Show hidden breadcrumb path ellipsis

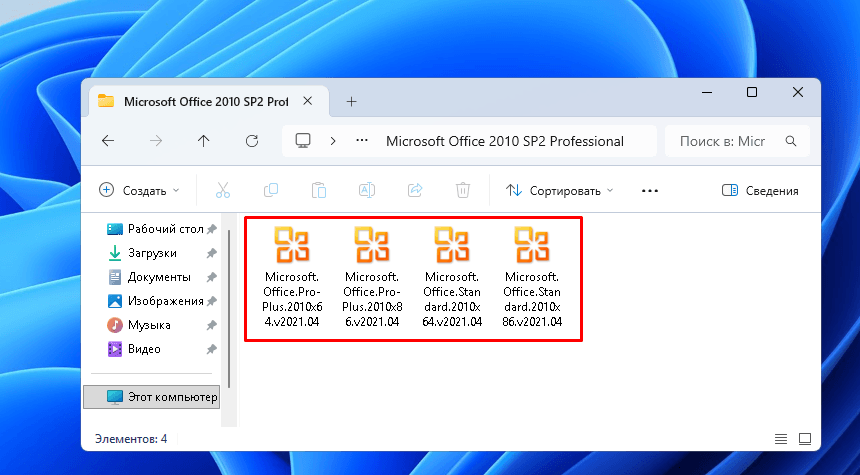(362, 140)
